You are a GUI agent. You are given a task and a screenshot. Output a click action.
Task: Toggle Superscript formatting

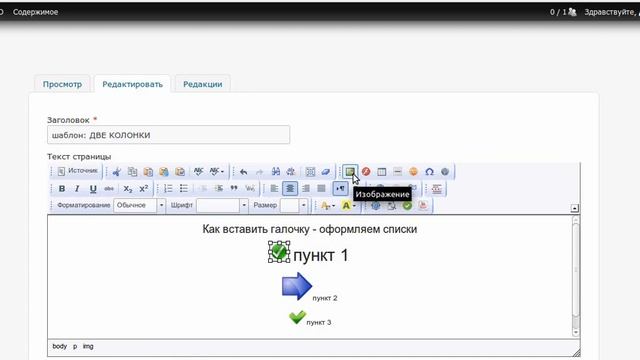[x=144, y=189]
